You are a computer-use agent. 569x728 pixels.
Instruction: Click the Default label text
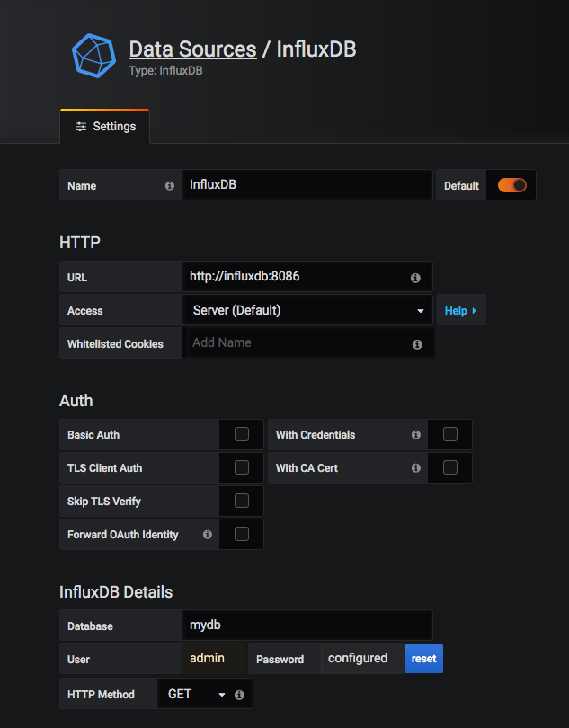click(461, 186)
